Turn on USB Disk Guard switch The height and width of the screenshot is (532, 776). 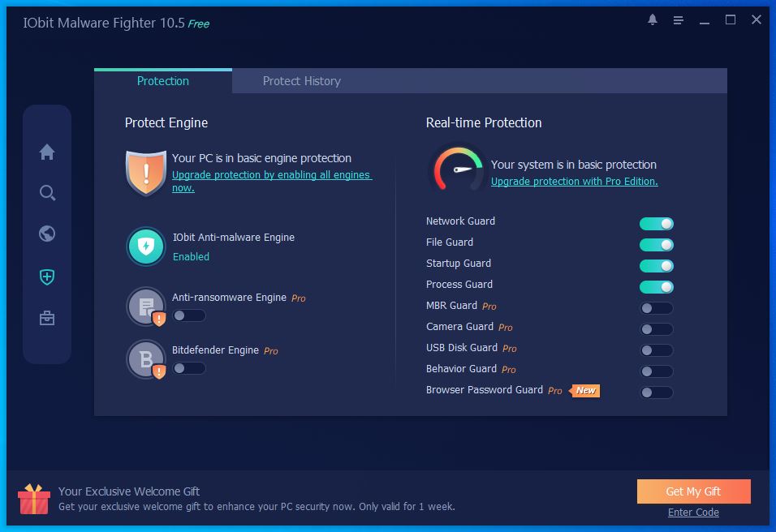point(656,350)
